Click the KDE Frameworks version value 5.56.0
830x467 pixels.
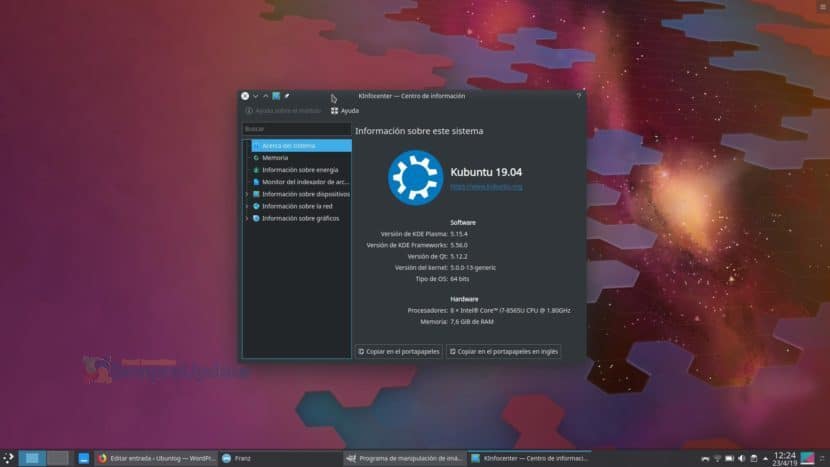point(458,245)
